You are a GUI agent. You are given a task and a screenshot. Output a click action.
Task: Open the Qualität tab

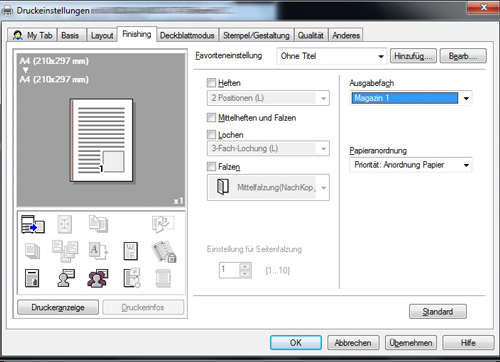coord(311,35)
